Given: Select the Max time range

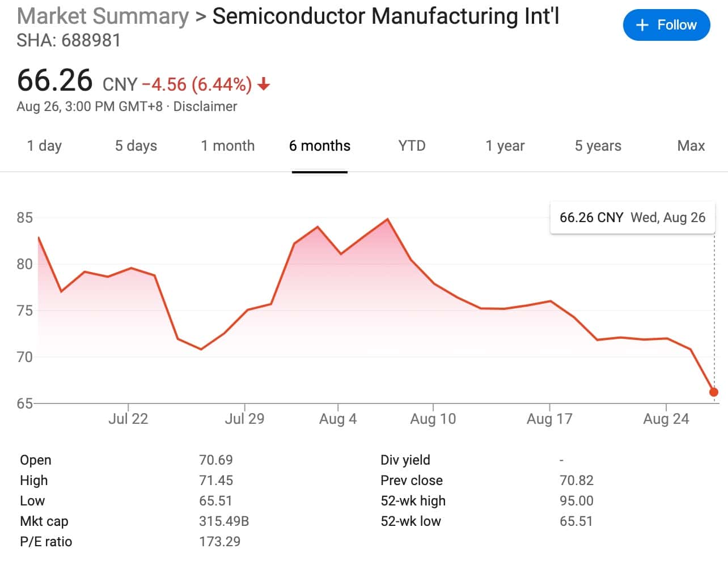Looking at the screenshot, I should tap(691, 146).
